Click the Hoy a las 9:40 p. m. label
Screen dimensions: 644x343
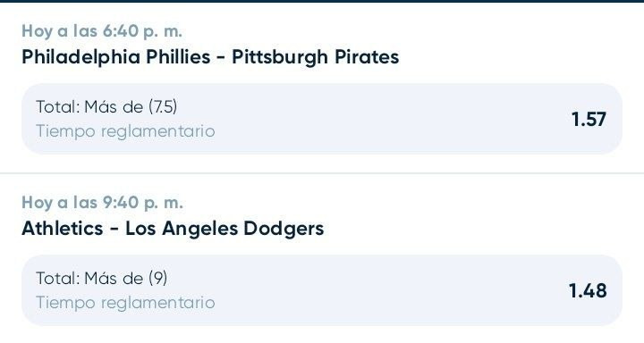coord(102,203)
